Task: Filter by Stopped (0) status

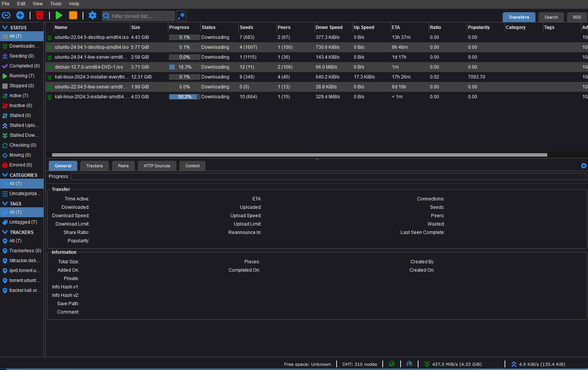Action: coord(22,86)
